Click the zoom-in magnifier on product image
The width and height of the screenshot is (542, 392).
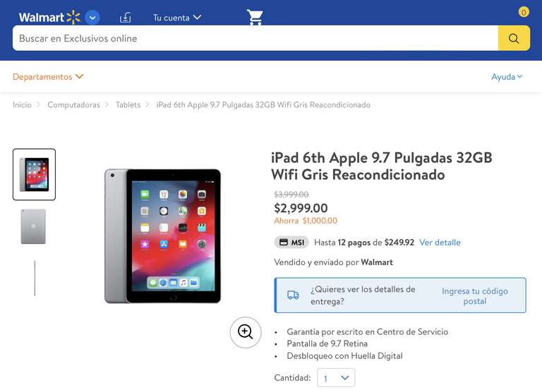click(x=246, y=332)
